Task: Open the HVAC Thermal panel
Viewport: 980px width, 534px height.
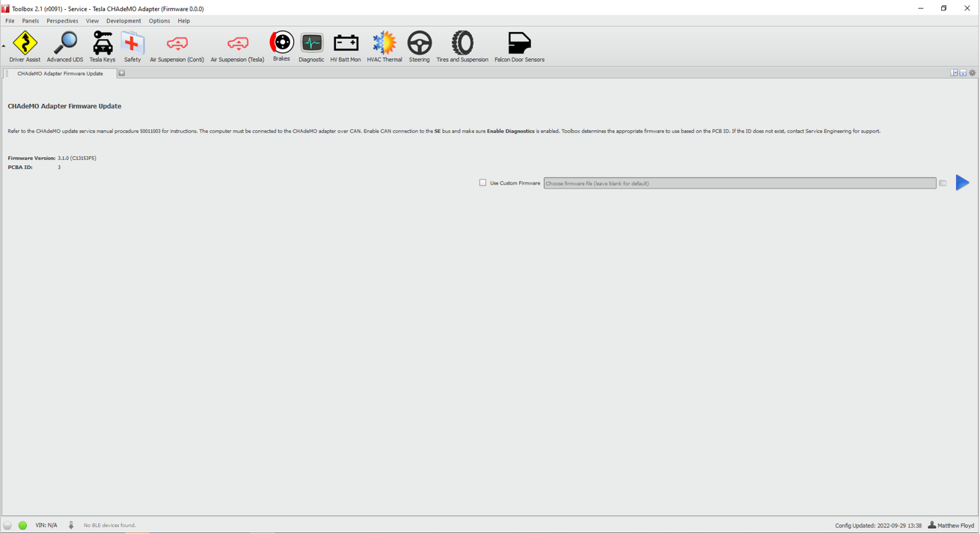Action: pyautogui.click(x=385, y=47)
